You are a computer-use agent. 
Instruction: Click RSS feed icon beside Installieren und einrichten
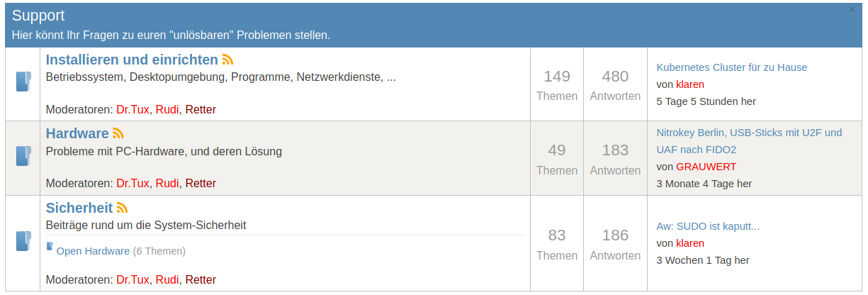pos(227,60)
